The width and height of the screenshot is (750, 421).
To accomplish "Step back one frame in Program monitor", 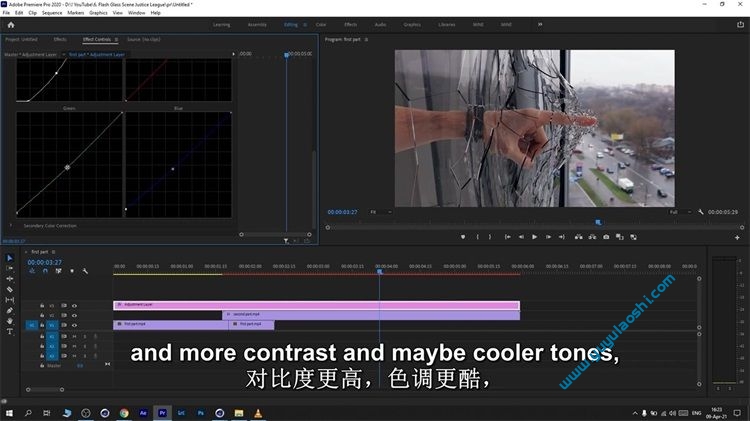I will pyautogui.click(x=521, y=237).
